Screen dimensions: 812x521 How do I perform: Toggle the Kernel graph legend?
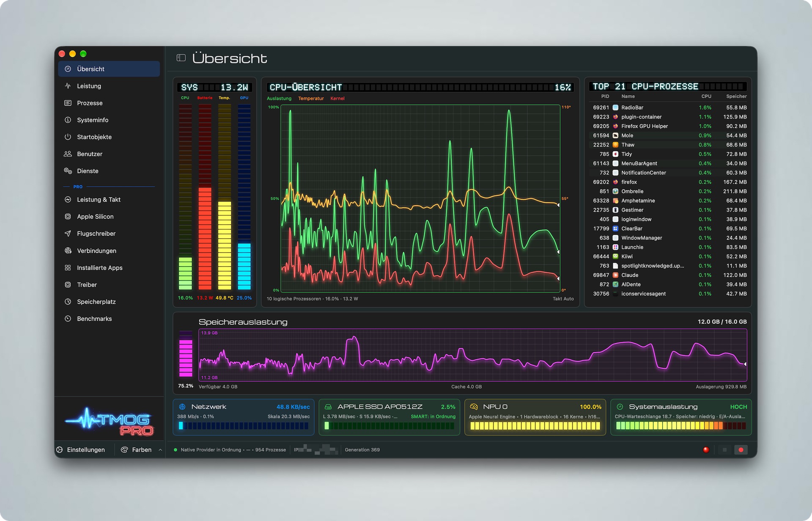point(337,98)
